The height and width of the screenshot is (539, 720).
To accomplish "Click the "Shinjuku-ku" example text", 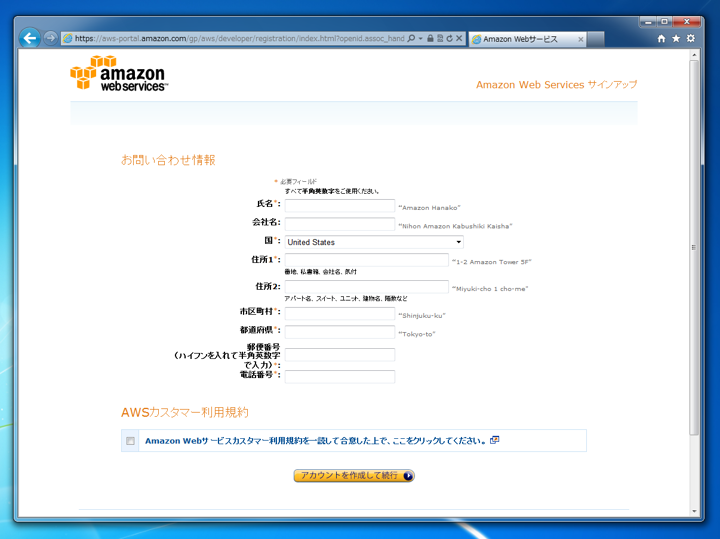I will 422,315.
